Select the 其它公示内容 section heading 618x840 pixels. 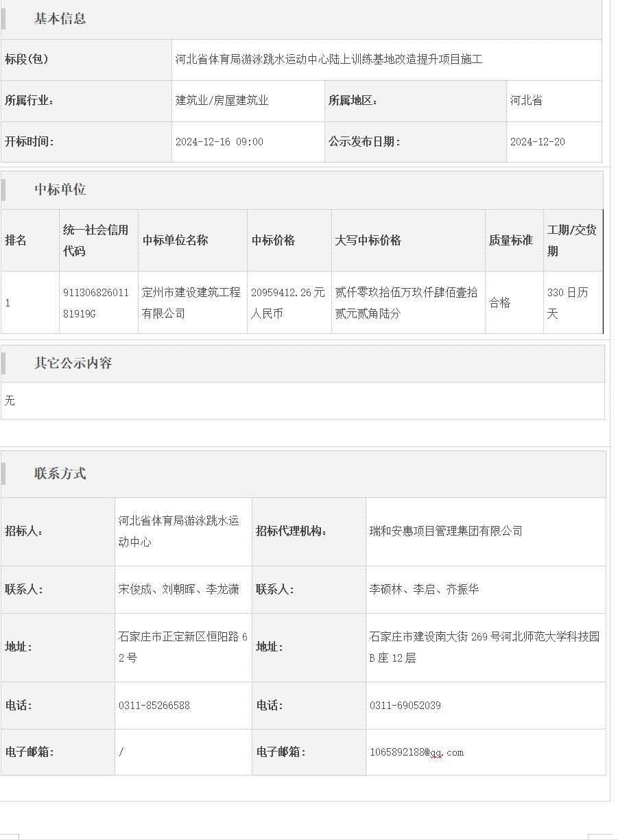coord(73,363)
